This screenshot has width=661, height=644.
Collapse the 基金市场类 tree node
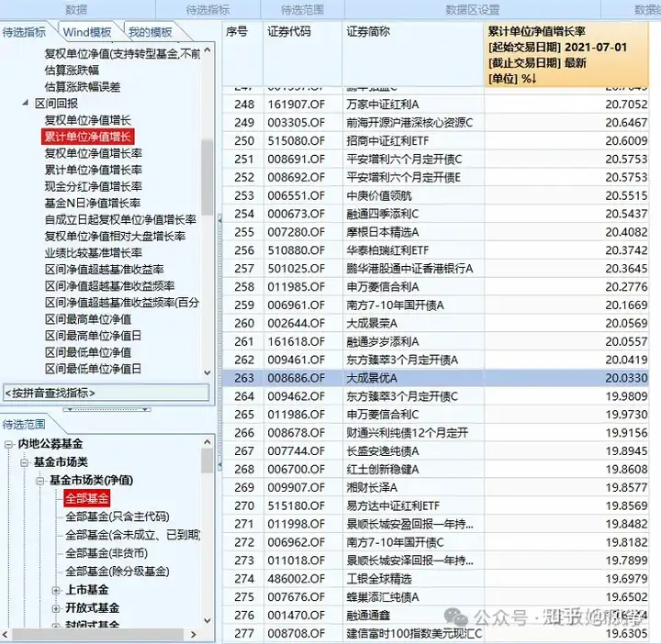[25, 462]
